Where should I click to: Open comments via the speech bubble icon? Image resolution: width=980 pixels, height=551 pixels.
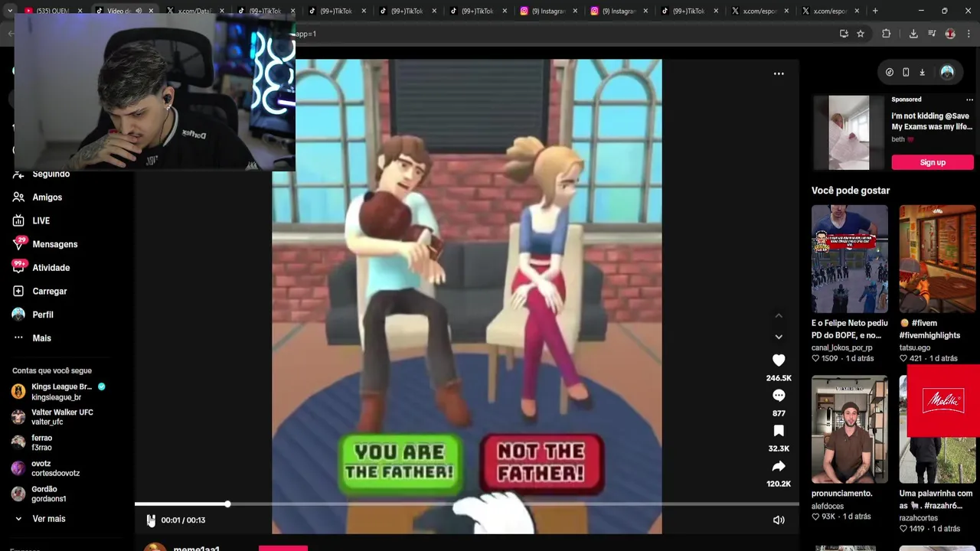(779, 396)
